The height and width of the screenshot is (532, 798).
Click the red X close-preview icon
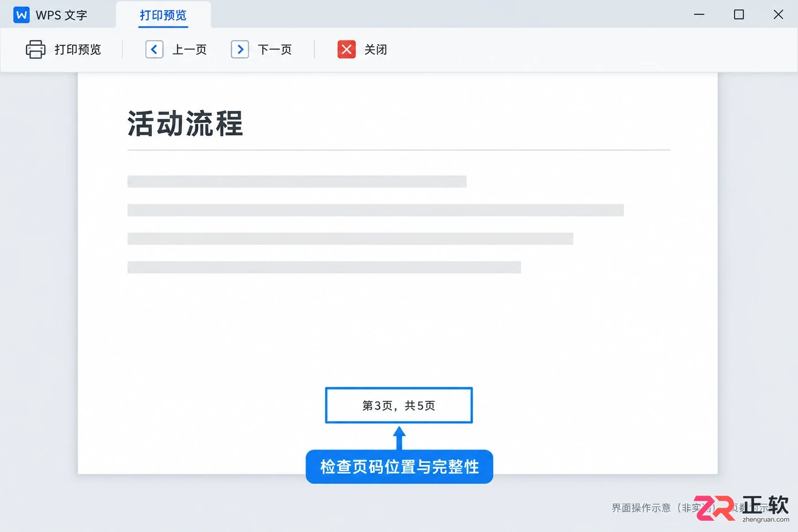coord(347,49)
